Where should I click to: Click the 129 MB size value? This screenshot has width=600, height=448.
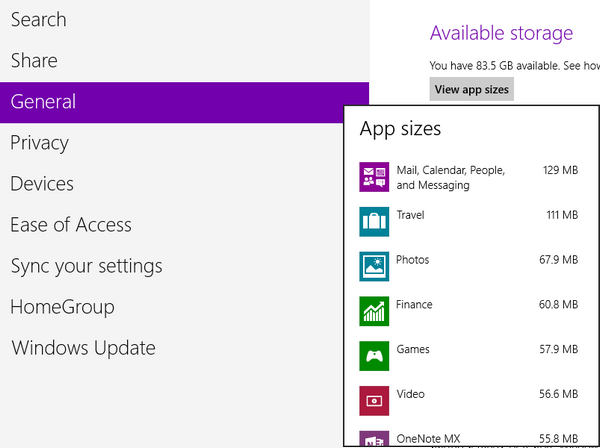point(560,170)
